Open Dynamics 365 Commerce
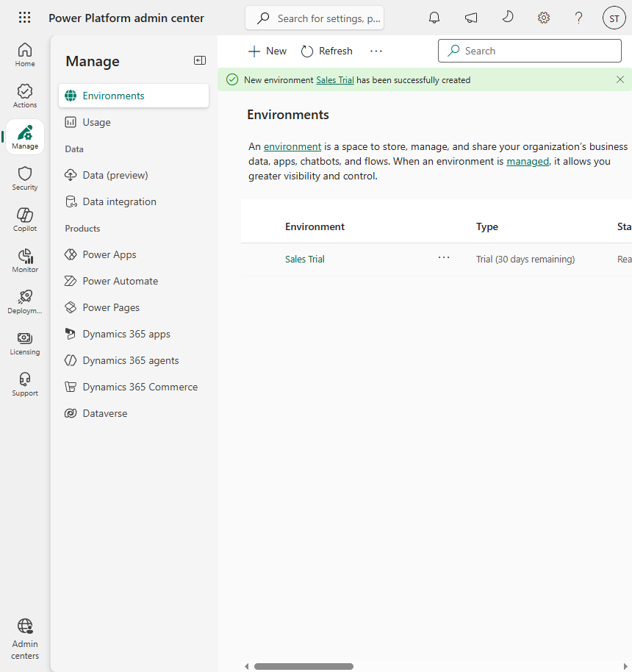This screenshot has height=672, width=632. coord(134,387)
